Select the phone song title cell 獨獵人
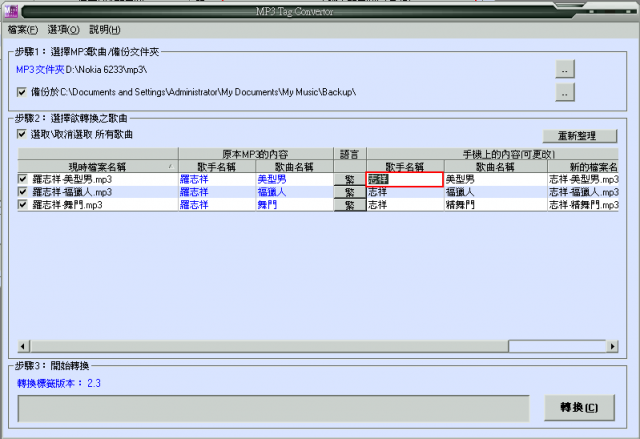Viewport: 640px width, 439px height. point(496,192)
